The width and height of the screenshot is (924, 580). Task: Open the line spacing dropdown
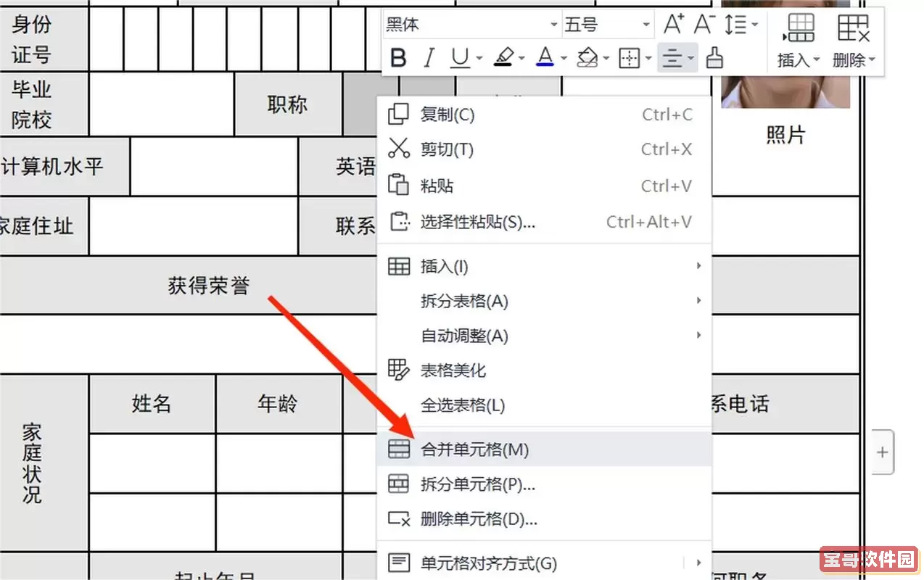(740, 24)
